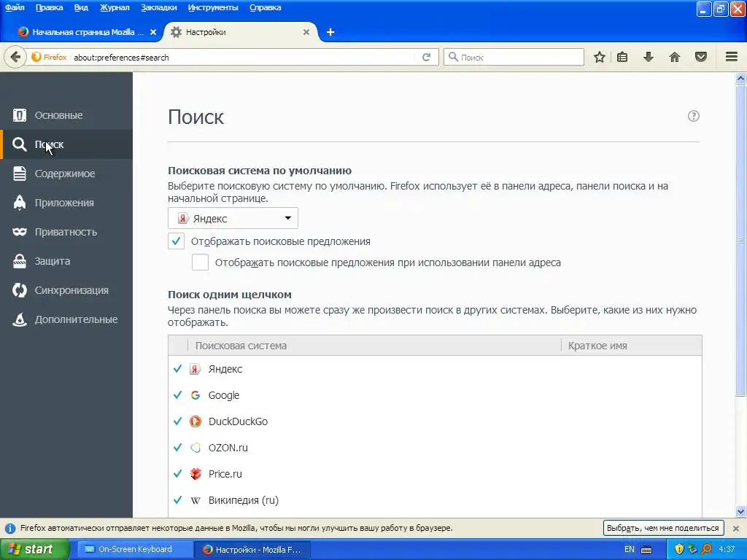Click the security shield tray icon
Screen dimensions: 747x560
(679, 549)
